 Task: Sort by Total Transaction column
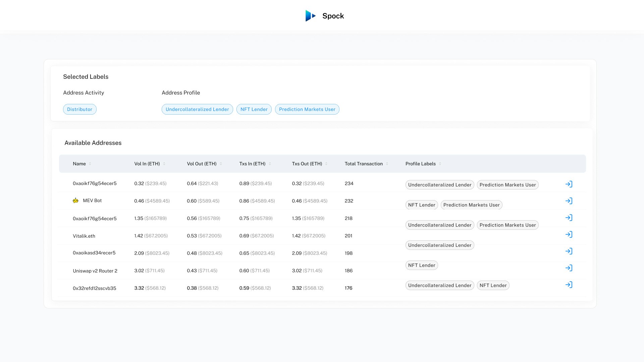tap(387, 164)
